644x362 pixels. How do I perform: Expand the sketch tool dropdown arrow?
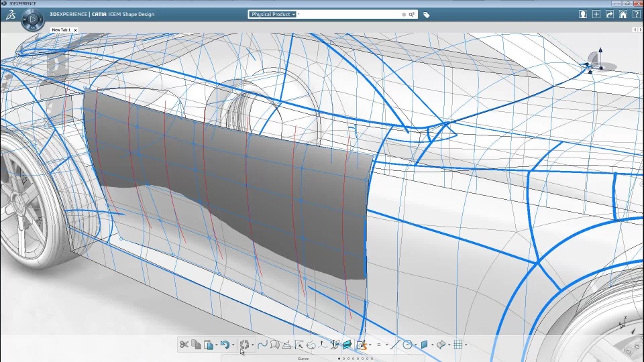coord(370,345)
